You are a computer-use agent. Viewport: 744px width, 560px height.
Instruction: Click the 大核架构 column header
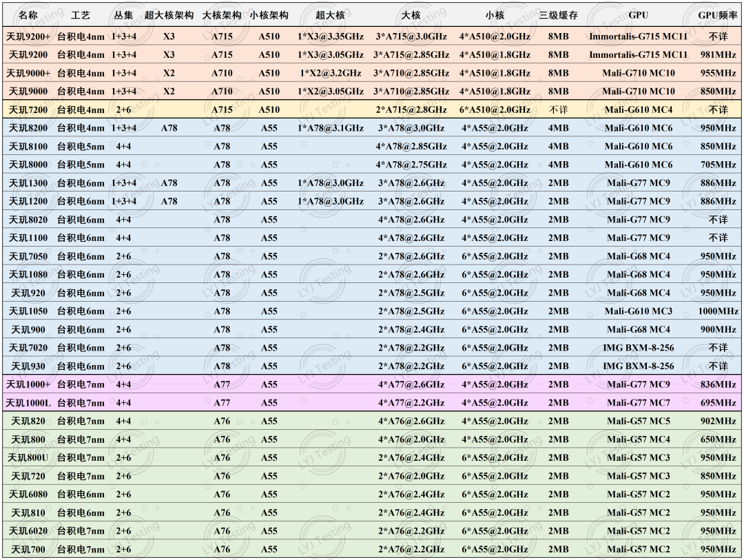click(x=222, y=15)
